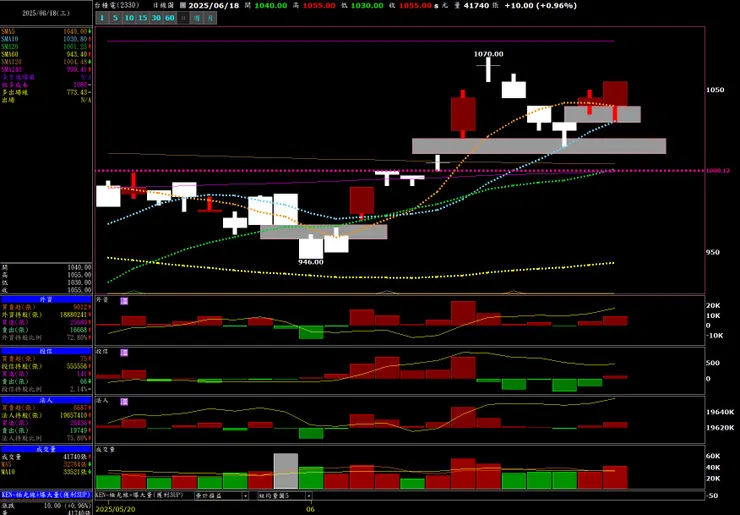740x515 pixels.
Task: Click the 台積電(2330) stock title
Action: 117,5
